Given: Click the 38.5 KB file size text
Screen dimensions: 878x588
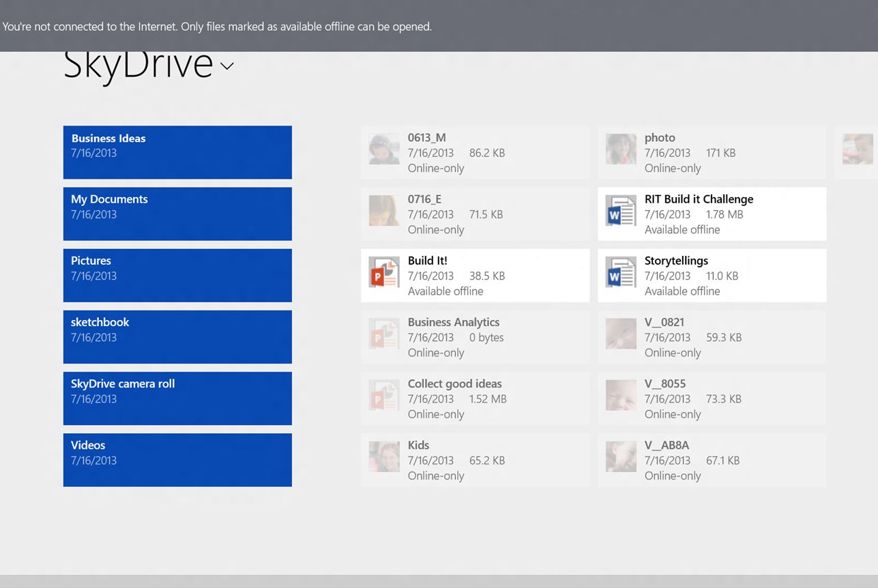Looking at the screenshot, I should pos(487,276).
